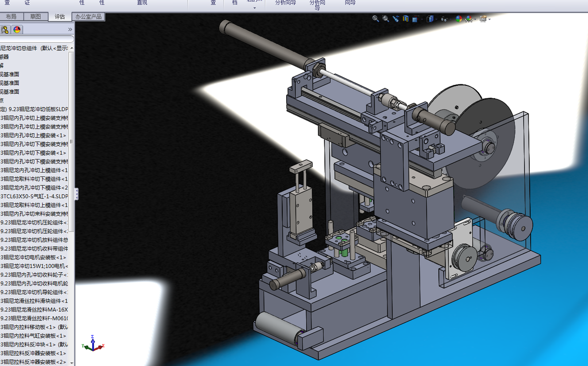Expand the manager panel tabs chevron
The width and height of the screenshot is (588, 366).
70,29
